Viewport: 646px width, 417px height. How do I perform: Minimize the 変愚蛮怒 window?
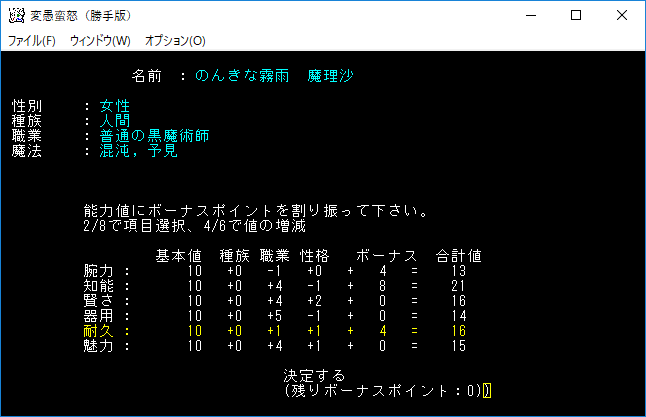tap(530, 16)
